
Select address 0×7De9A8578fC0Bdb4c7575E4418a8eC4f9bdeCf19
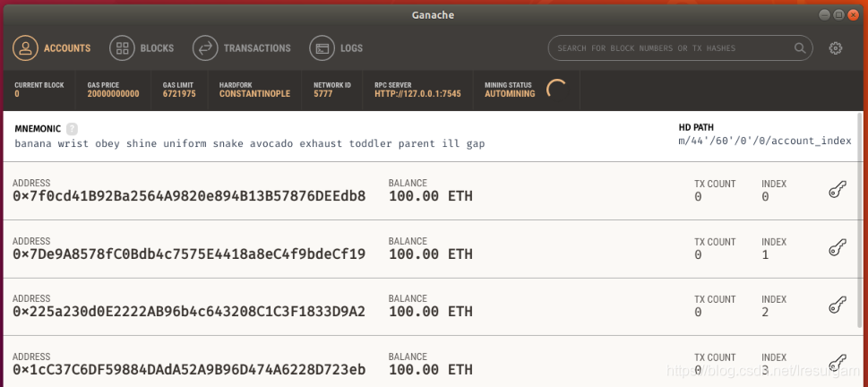(x=189, y=254)
